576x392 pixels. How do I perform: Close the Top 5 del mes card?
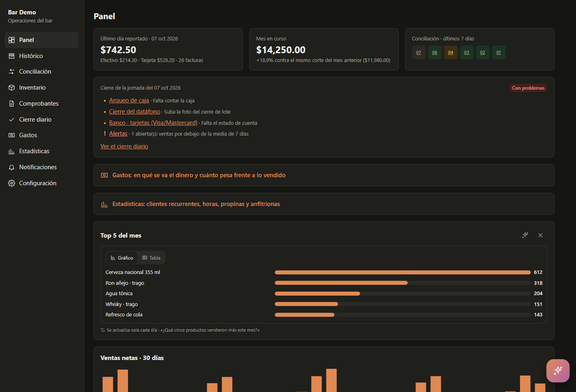click(540, 235)
